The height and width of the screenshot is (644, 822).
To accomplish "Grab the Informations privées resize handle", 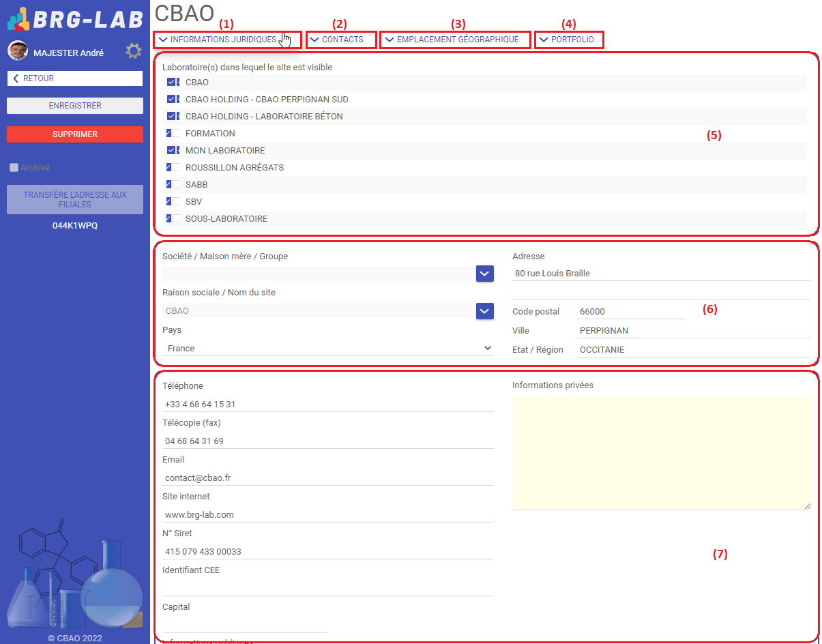I will [808, 506].
